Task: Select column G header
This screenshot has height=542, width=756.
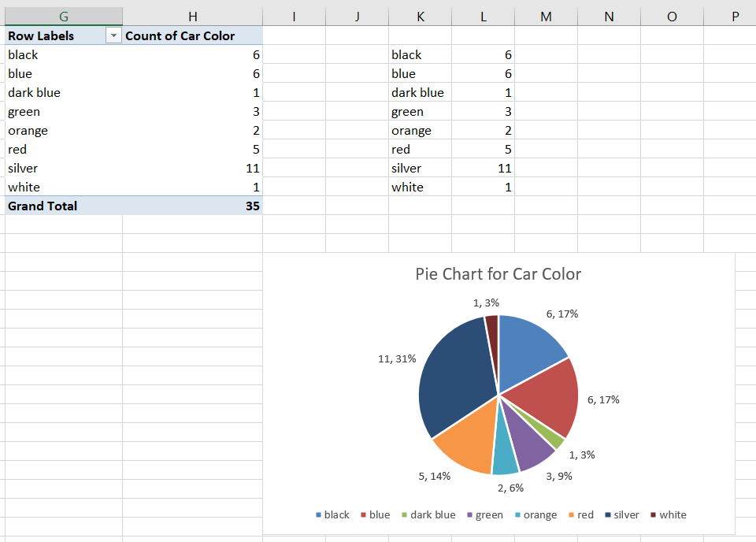Action: coord(63,16)
